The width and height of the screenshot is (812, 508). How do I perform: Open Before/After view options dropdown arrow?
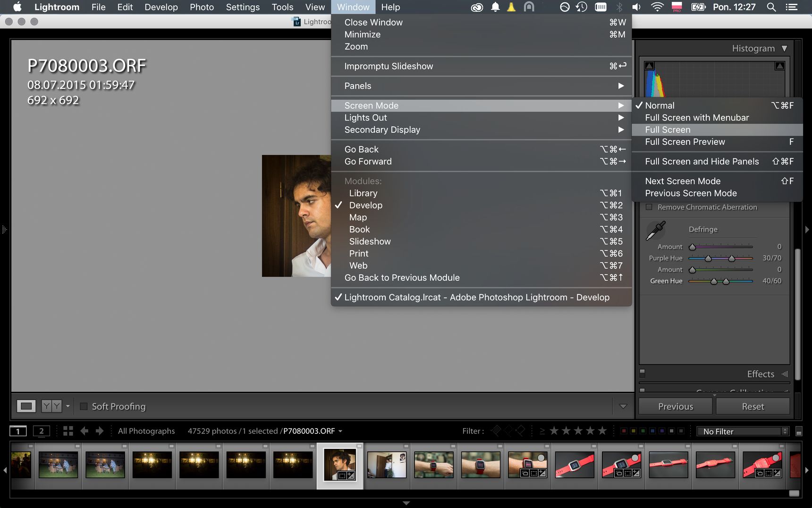(68, 406)
